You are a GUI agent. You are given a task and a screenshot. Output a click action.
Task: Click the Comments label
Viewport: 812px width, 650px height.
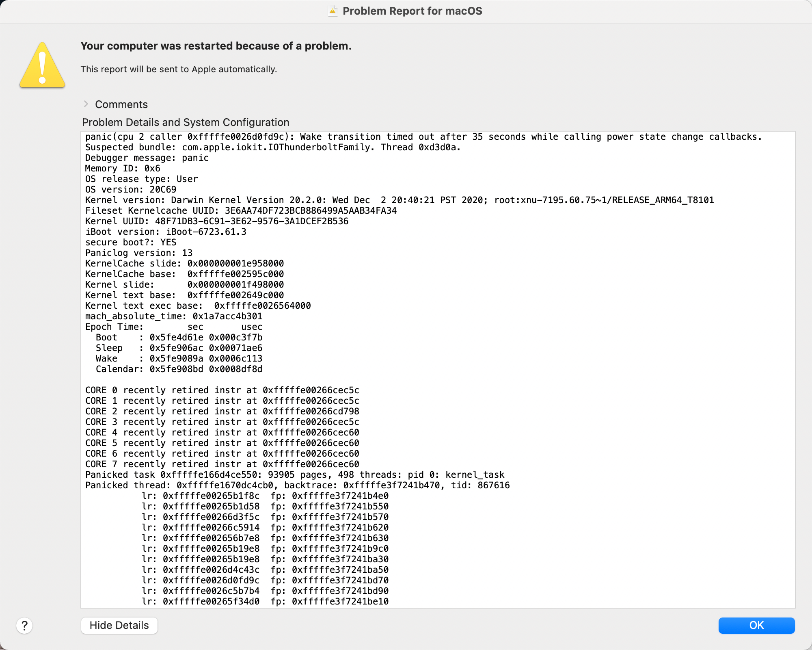tap(121, 104)
